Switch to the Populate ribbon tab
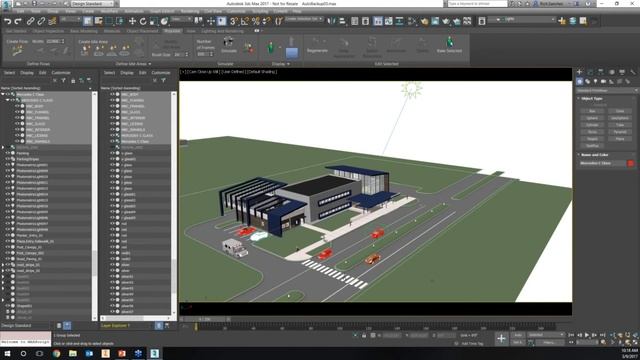Image resolution: width=640 pixels, height=360 pixels. [x=172, y=31]
